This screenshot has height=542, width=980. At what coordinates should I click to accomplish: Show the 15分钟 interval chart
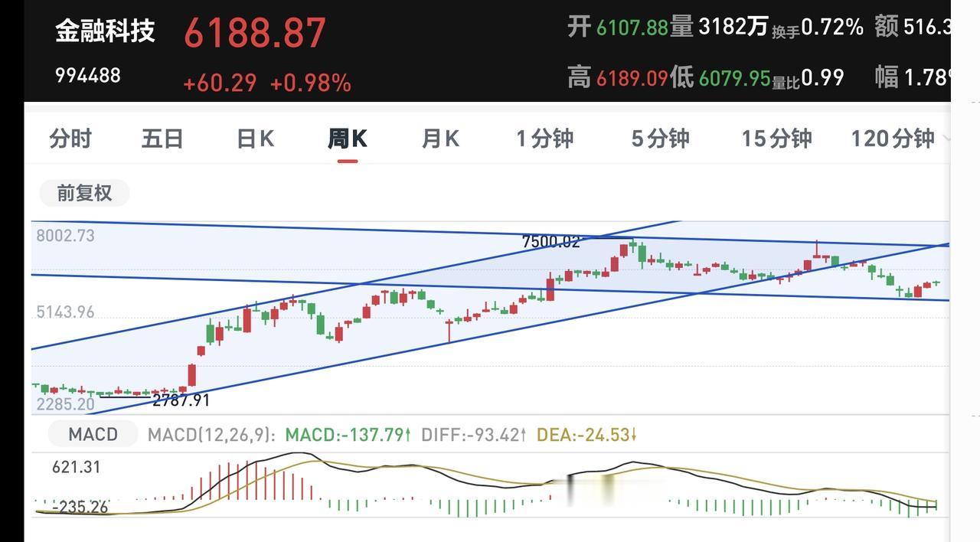click(776, 139)
